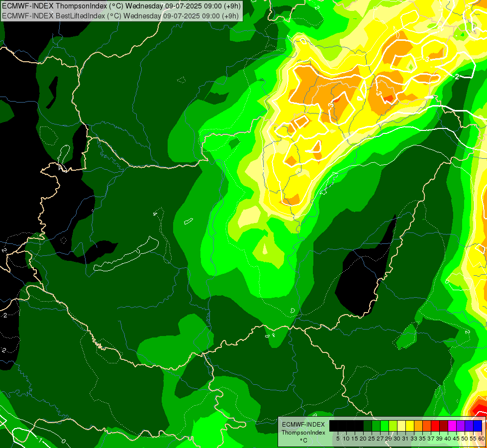Click the ThompsonIndex label in the legend
Image resolution: width=487 pixels, height=448 pixels.
[303, 433]
